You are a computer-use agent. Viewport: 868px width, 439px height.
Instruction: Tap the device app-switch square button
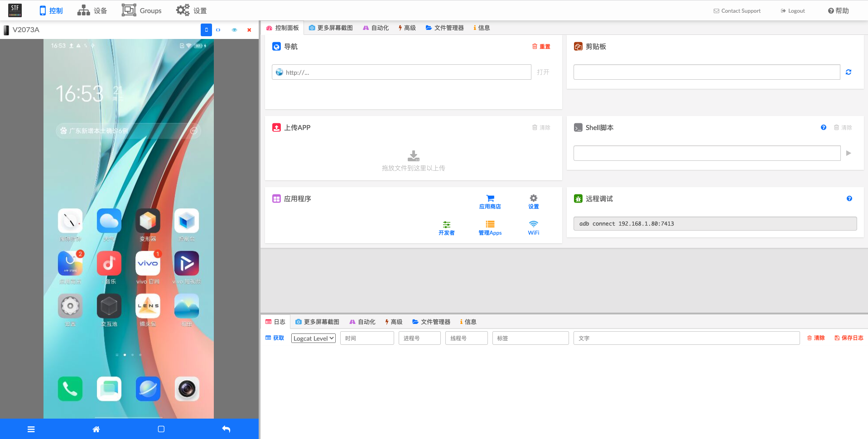tap(161, 429)
